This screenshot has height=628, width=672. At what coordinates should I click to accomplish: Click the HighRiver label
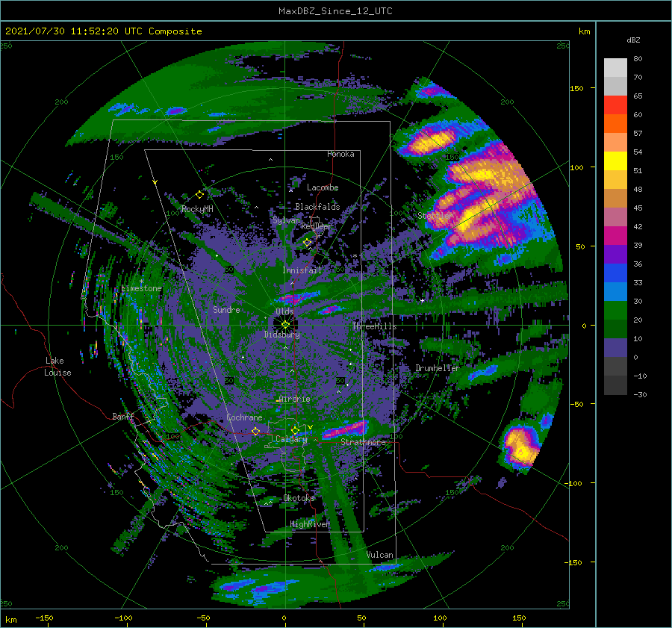[310, 524]
